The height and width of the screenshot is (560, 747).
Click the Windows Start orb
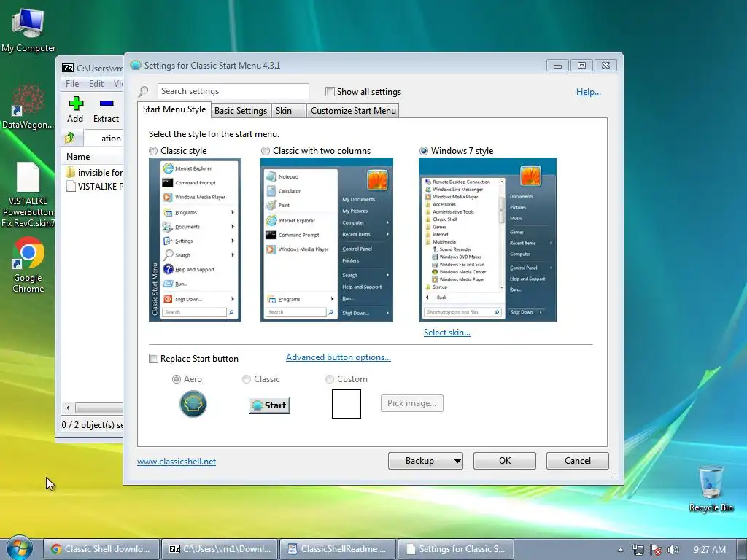click(x=19, y=548)
